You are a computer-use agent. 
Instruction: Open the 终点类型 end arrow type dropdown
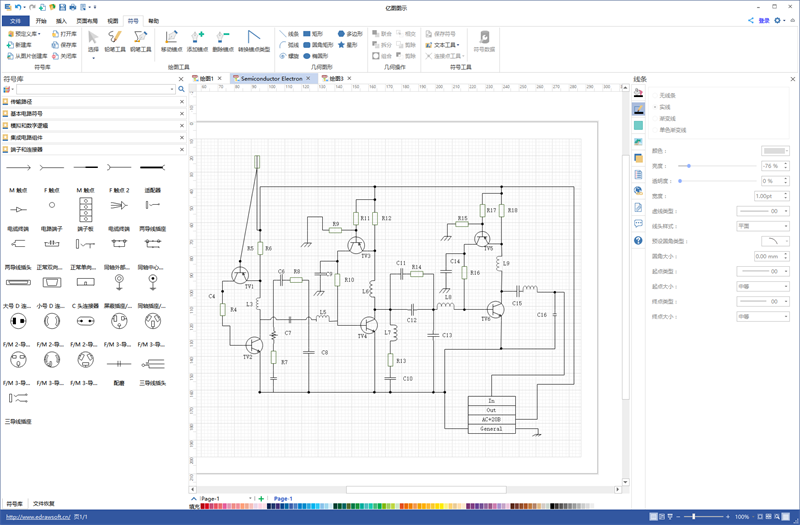[x=763, y=302]
